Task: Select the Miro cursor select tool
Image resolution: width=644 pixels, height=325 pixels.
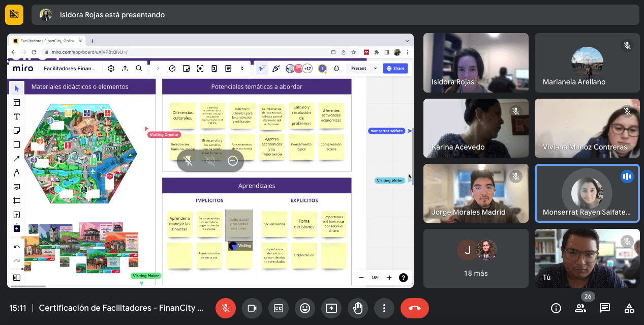Action: click(17, 88)
